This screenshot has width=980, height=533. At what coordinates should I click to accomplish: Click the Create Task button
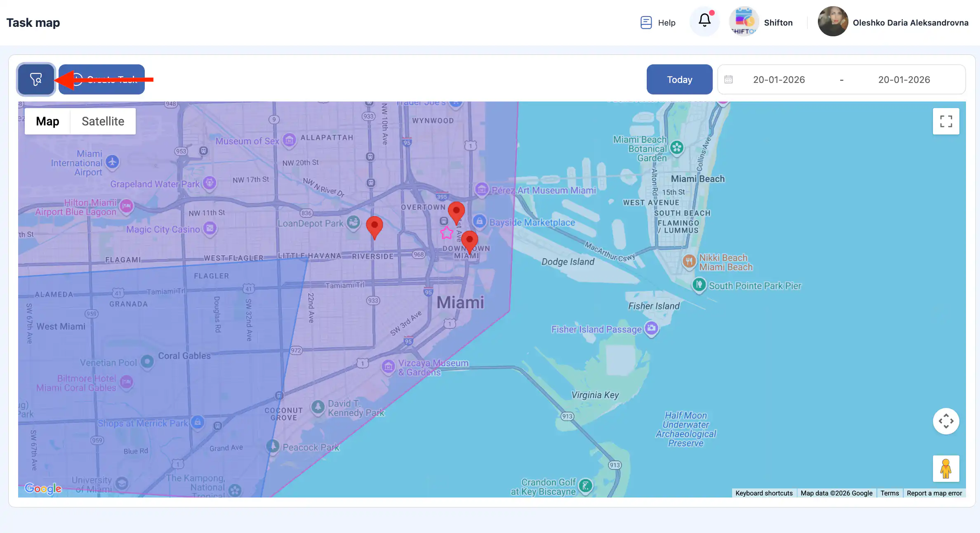coord(102,79)
